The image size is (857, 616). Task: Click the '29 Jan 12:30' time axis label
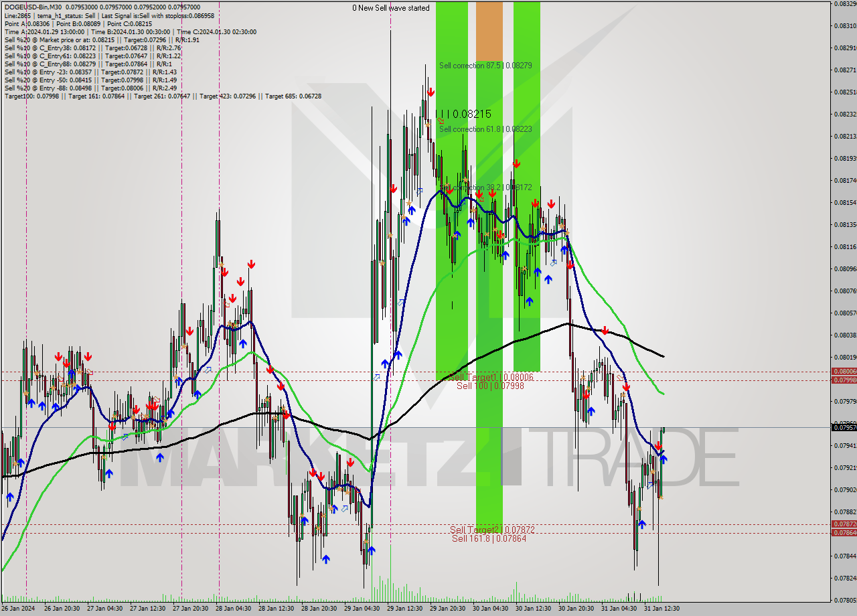404,609
